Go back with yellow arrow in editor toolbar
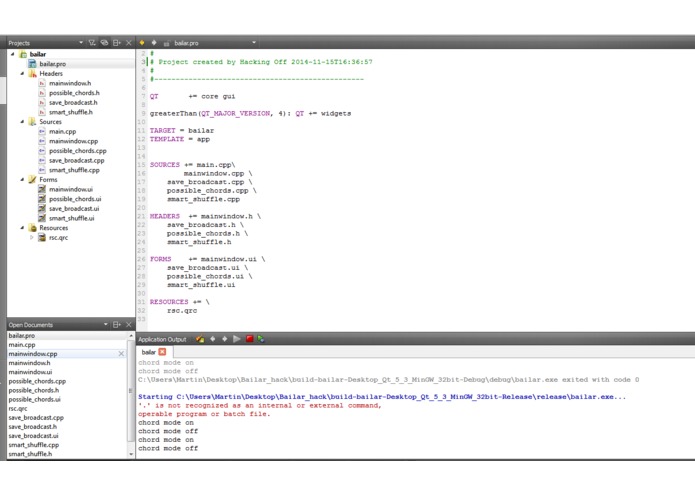 point(142,43)
